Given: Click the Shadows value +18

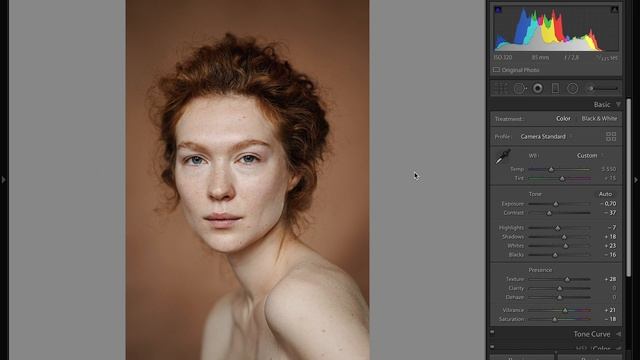Looking at the screenshot, I should [610, 237].
